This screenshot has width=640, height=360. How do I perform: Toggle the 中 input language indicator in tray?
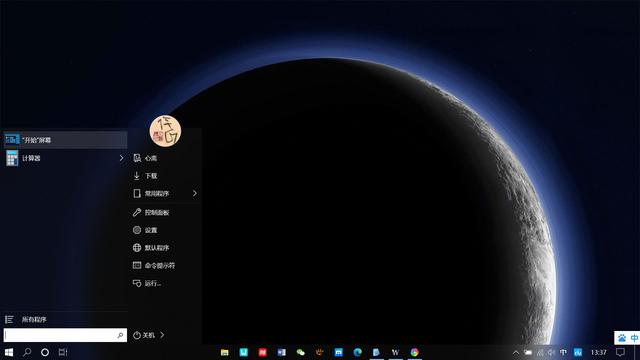(x=564, y=352)
